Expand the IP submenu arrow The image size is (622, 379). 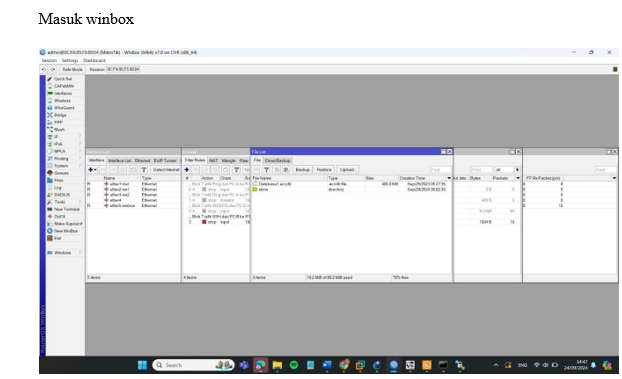coord(80,137)
